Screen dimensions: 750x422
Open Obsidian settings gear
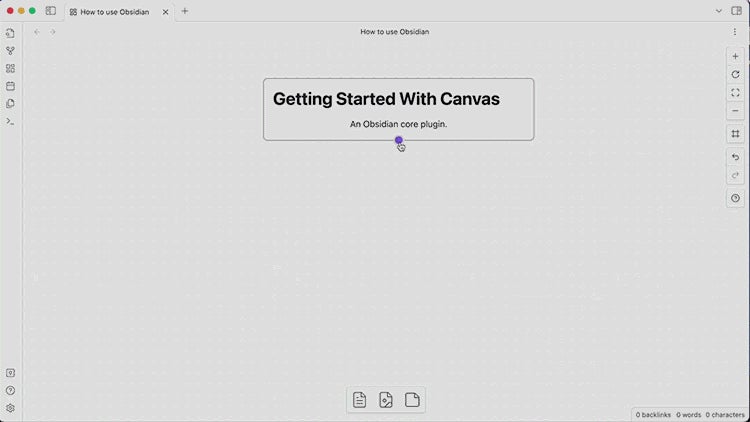coord(10,408)
